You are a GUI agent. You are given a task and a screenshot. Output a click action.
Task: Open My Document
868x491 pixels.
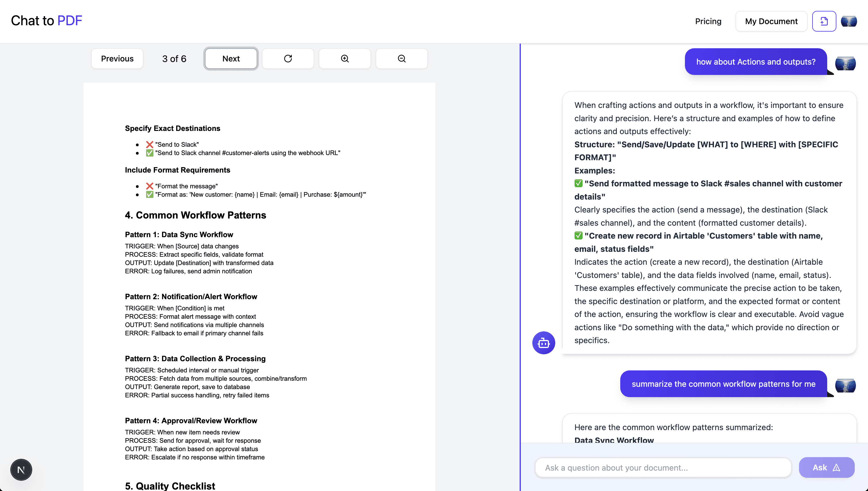[x=771, y=21]
